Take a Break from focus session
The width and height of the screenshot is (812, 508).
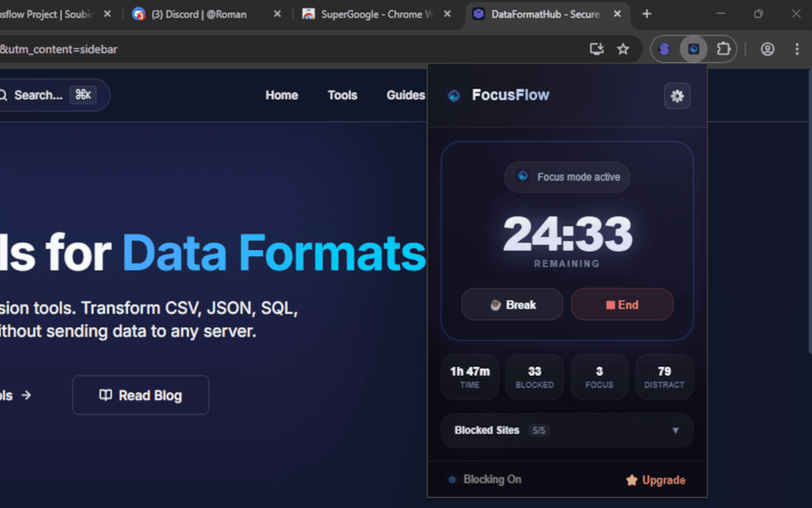[x=512, y=305]
